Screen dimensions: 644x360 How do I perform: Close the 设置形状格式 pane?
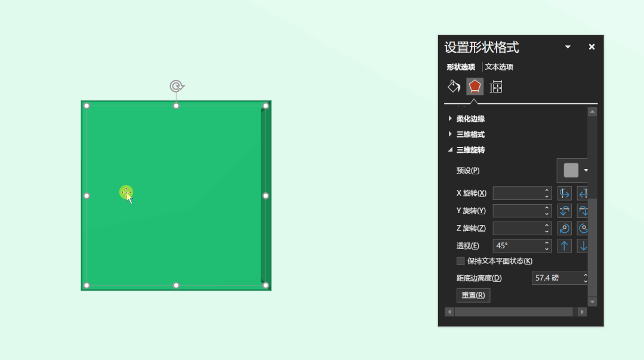pos(591,47)
